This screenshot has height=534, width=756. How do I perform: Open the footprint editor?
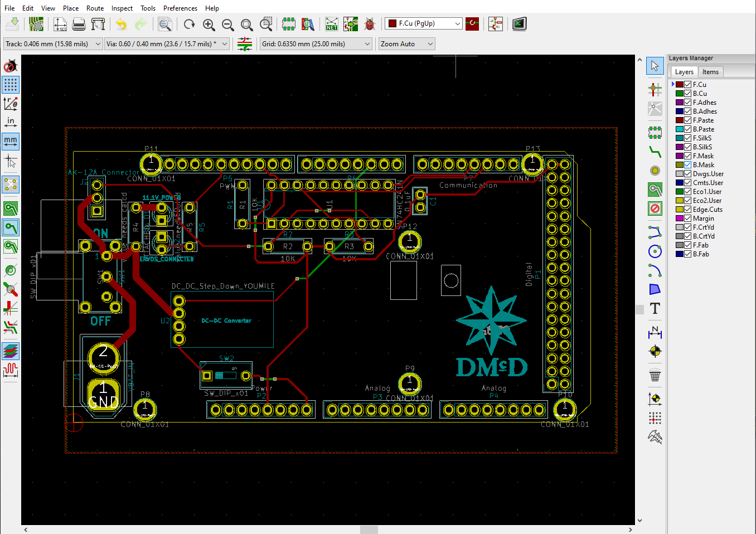[288, 24]
